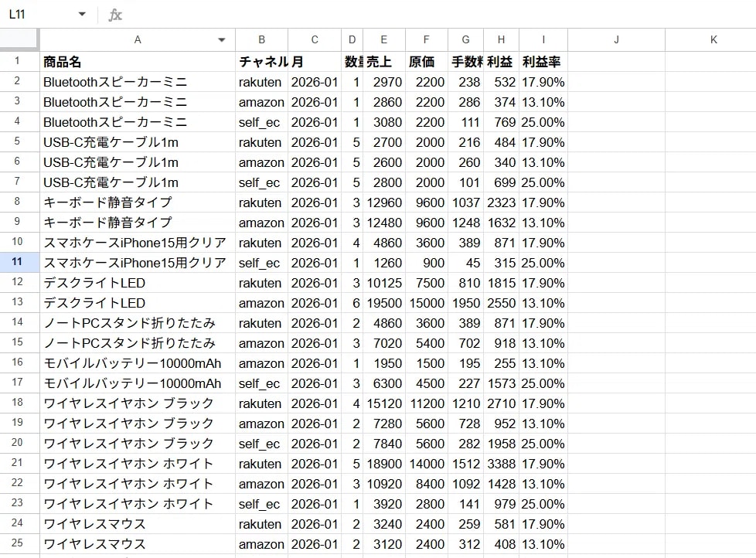The width and height of the screenshot is (756, 558).
Task: Click ワイヤレスイヤホン ホワイト in row 21
Action: (x=138, y=464)
